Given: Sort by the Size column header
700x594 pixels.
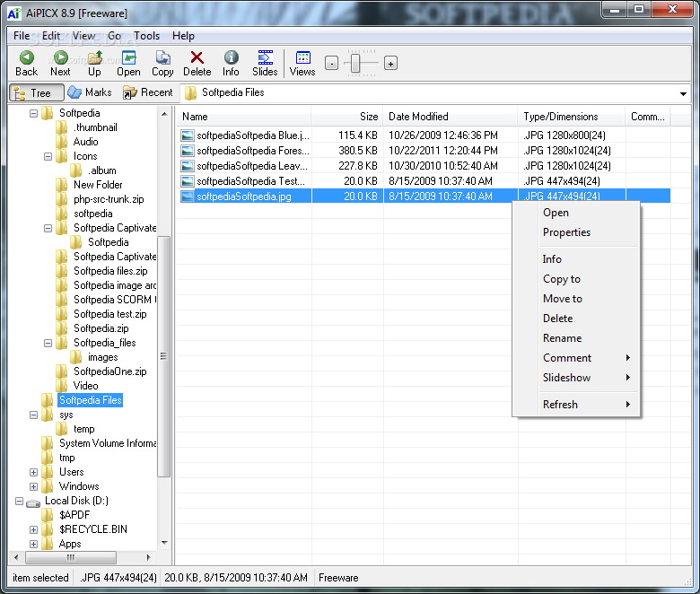Looking at the screenshot, I should click(347, 117).
